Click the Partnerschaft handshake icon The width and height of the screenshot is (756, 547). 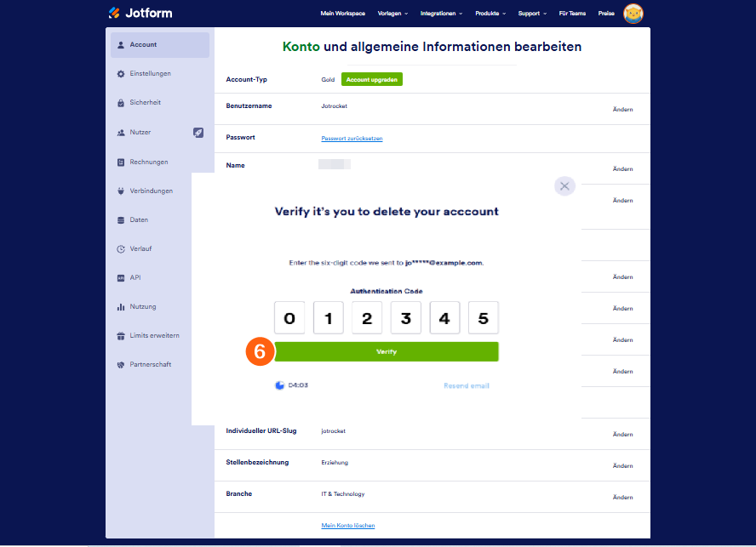[x=121, y=365]
